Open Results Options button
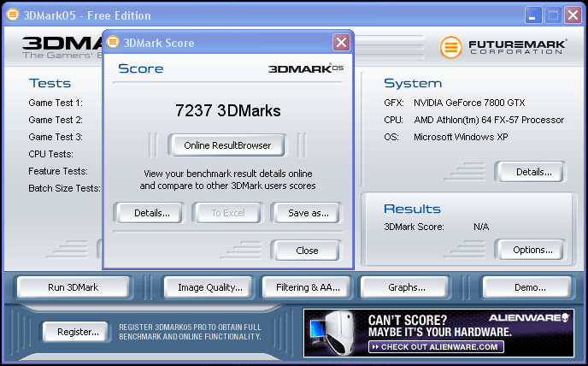This screenshot has width=588, height=366. (532, 250)
